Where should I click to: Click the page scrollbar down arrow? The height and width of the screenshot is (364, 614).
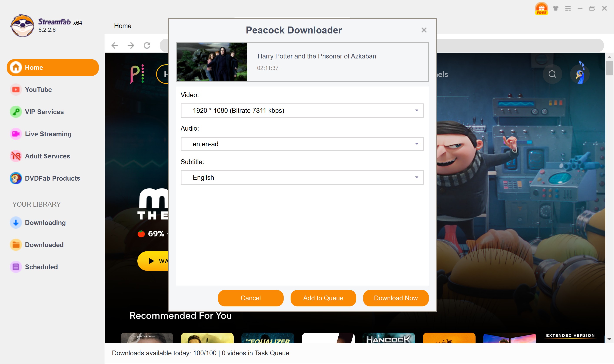pyautogui.click(x=609, y=339)
